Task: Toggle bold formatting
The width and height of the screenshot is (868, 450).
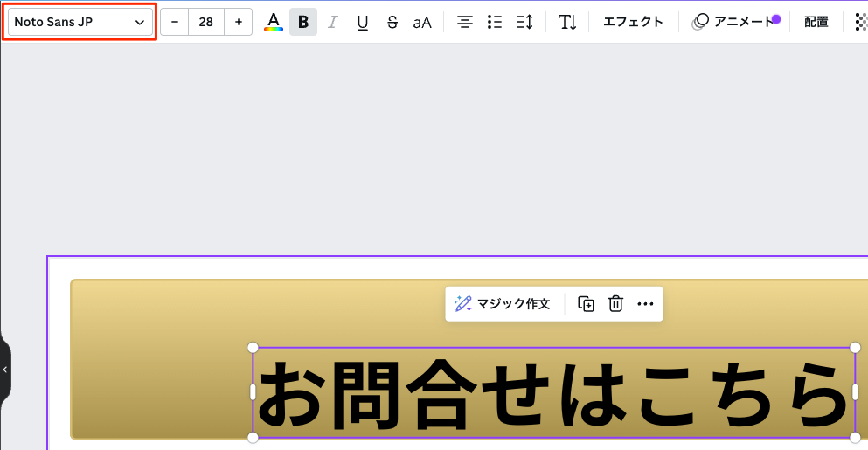Action: pos(303,22)
